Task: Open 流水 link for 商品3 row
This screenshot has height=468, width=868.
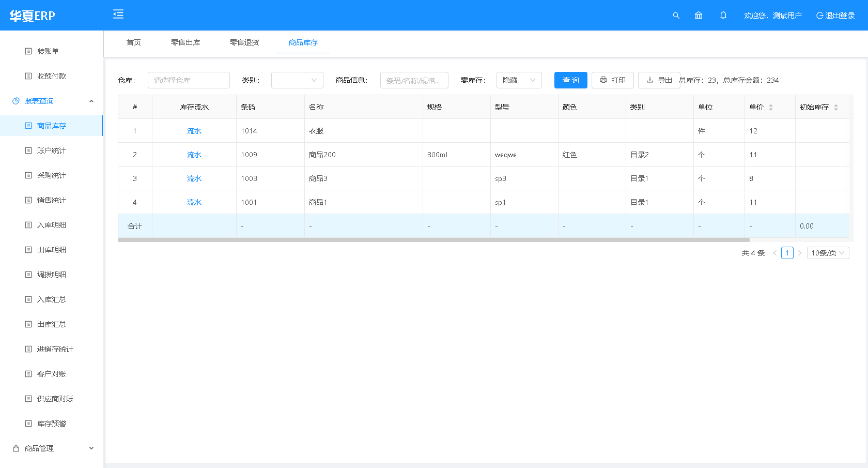Action: (194, 178)
